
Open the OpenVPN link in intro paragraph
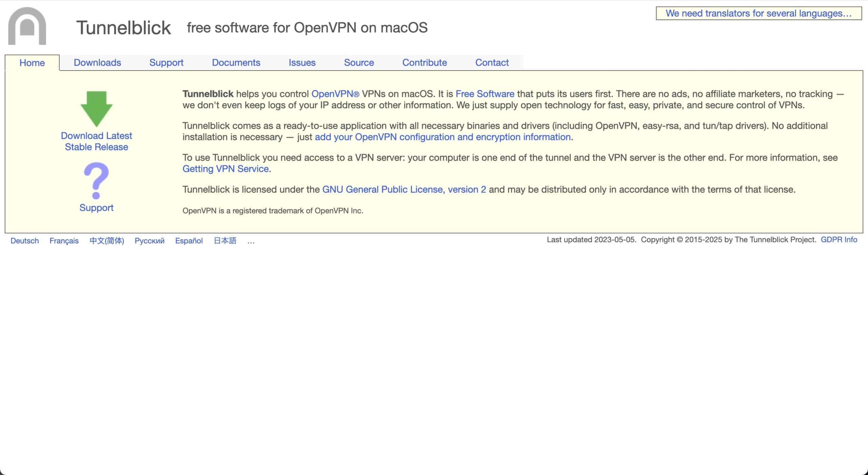[x=335, y=94]
